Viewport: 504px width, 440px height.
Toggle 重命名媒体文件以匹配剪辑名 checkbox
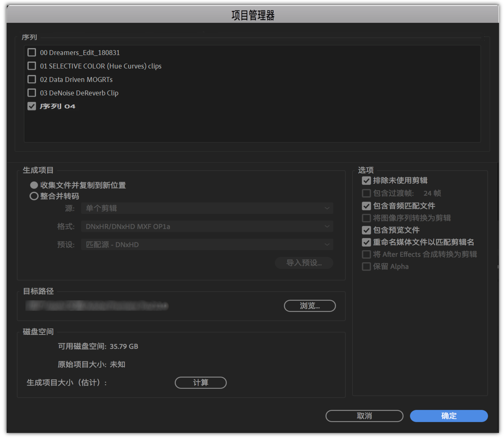tap(366, 242)
